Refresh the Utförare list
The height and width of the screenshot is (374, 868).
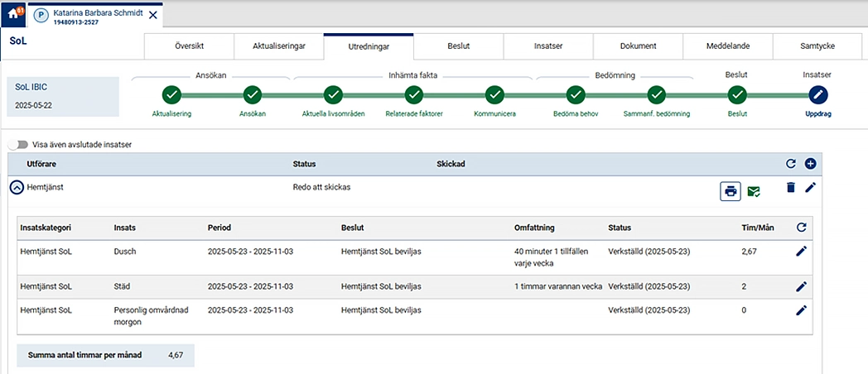791,164
